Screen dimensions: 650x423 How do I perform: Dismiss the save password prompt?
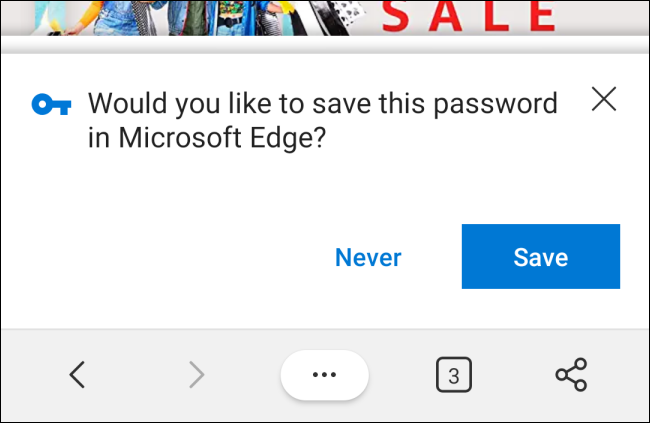coord(604,99)
